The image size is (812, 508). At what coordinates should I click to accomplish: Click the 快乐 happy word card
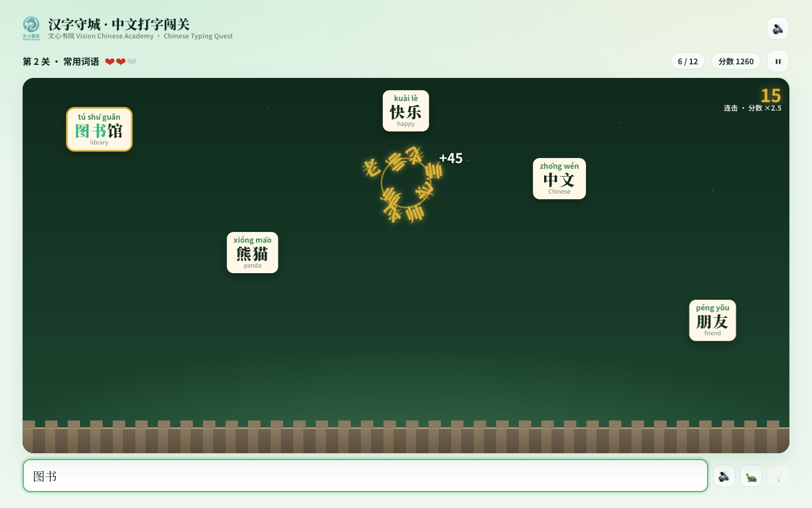coord(406,111)
